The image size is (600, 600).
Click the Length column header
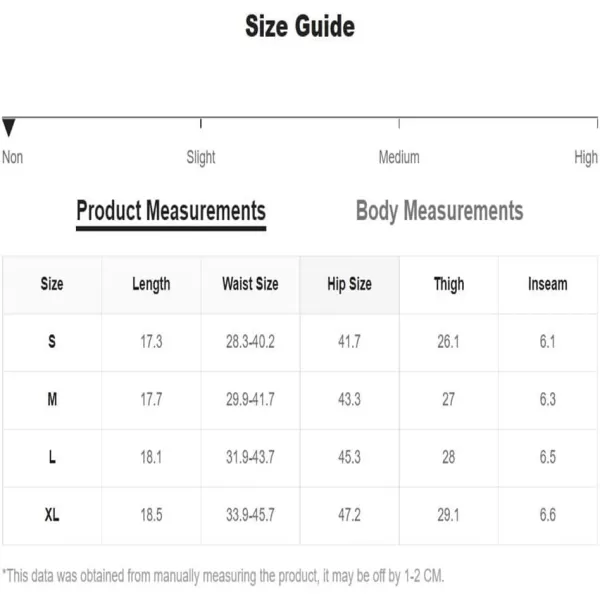coord(151,285)
